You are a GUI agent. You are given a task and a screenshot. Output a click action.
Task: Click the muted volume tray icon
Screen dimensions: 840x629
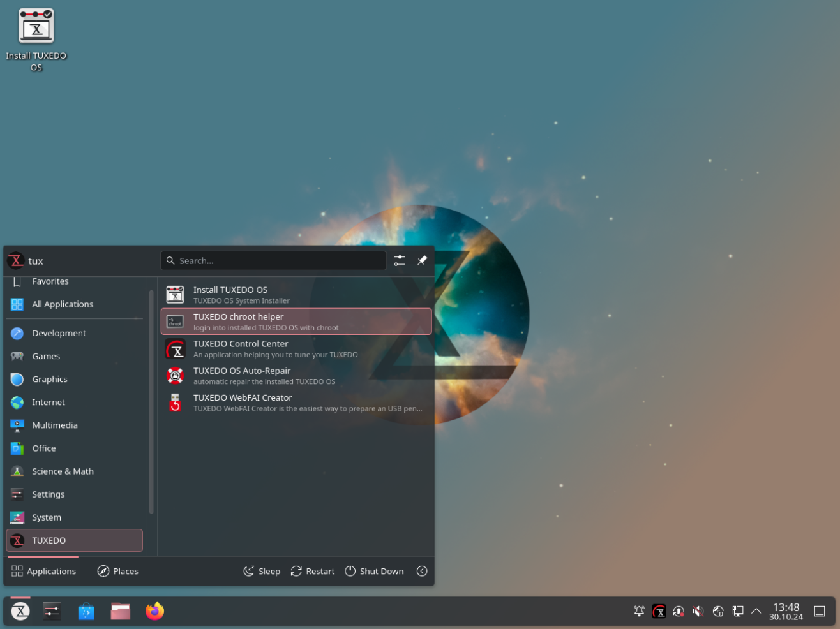pos(698,611)
